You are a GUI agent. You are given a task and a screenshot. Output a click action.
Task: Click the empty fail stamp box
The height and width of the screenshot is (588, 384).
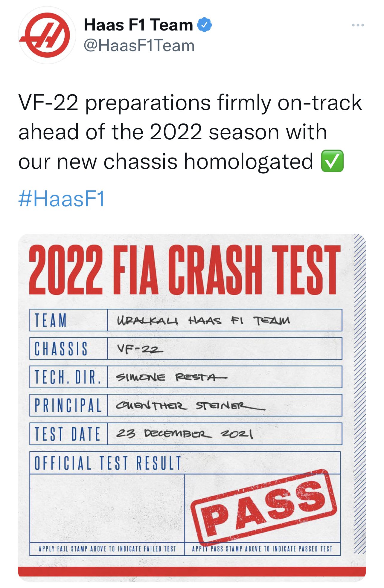coord(107,508)
